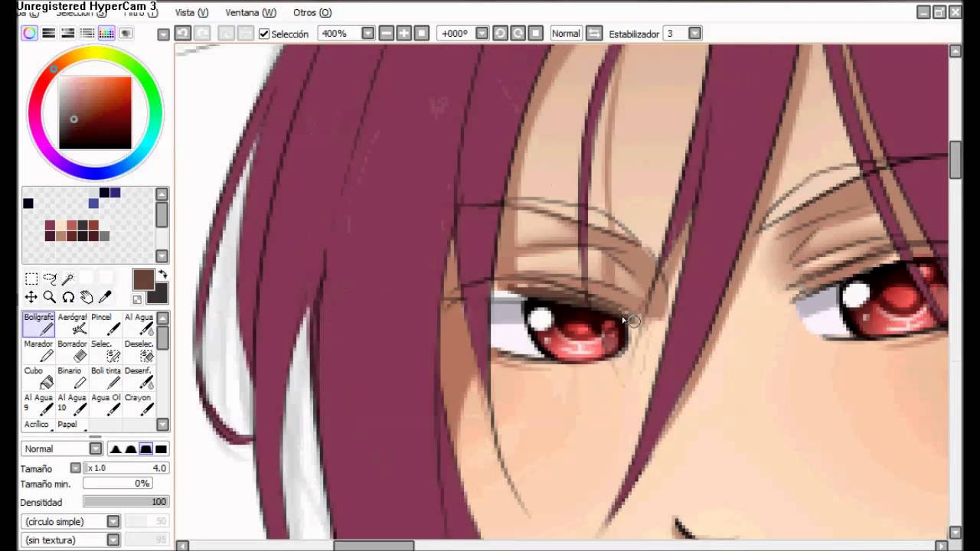
Task: Toggle the Selección visibility checkbox
Action: [x=264, y=34]
